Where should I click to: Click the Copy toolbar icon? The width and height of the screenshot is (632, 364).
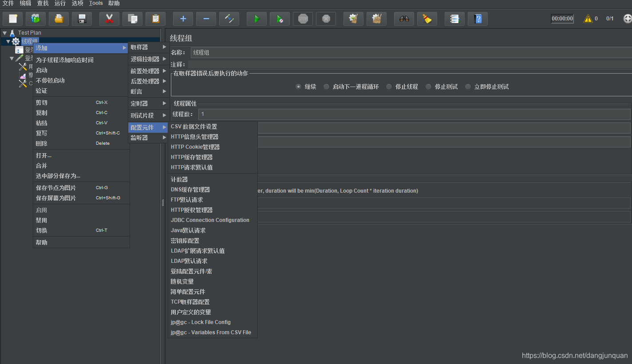point(132,19)
